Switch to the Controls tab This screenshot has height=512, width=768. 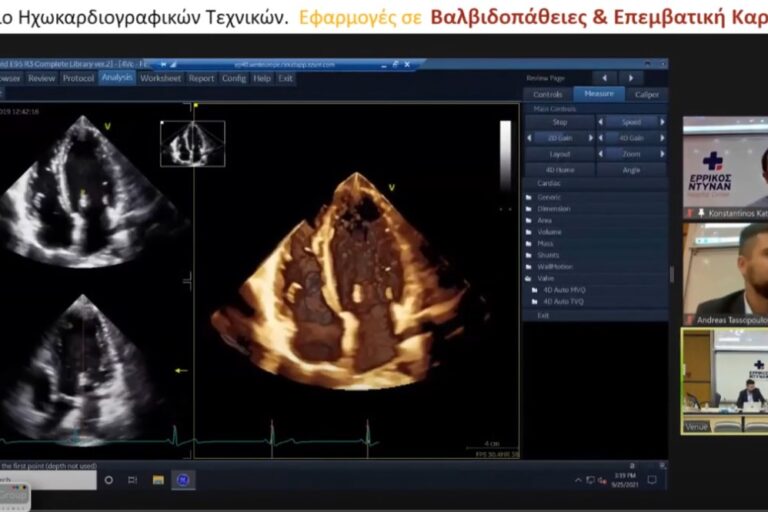point(548,94)
